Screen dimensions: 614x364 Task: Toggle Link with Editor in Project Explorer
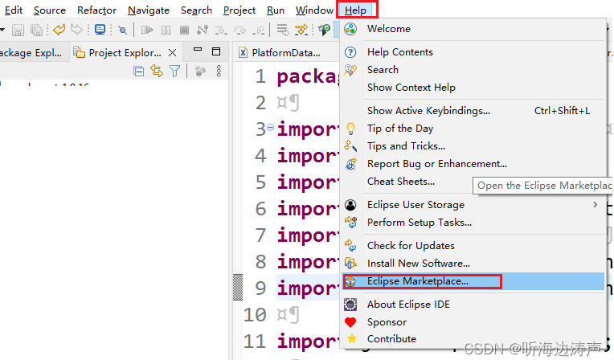(157, 71)
